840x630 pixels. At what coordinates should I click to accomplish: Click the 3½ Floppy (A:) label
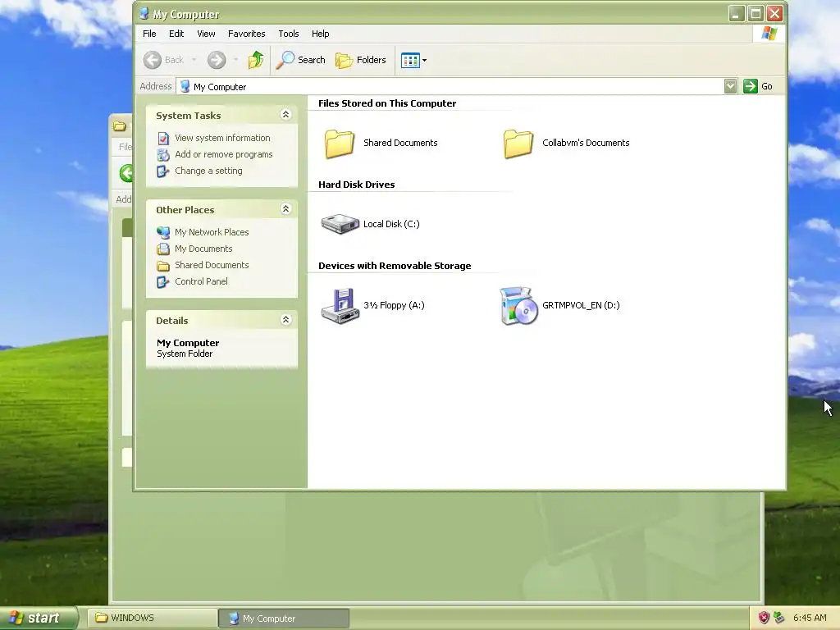[394, 305]
